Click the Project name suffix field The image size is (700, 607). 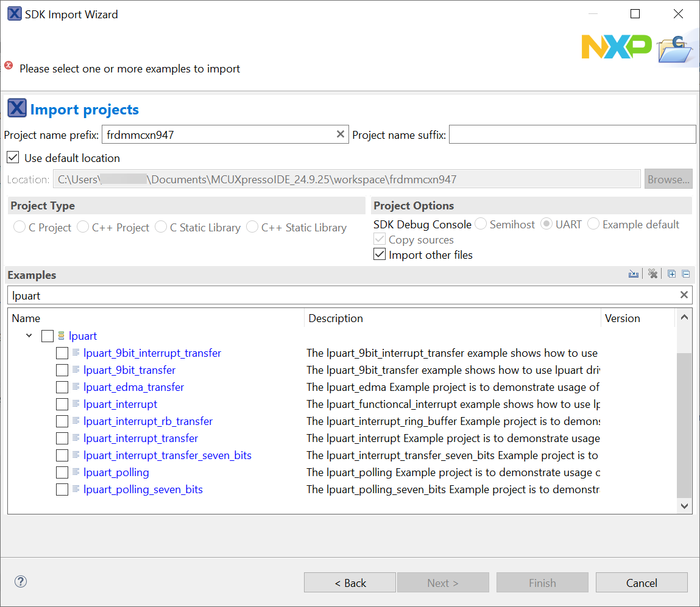pos(572,135)
